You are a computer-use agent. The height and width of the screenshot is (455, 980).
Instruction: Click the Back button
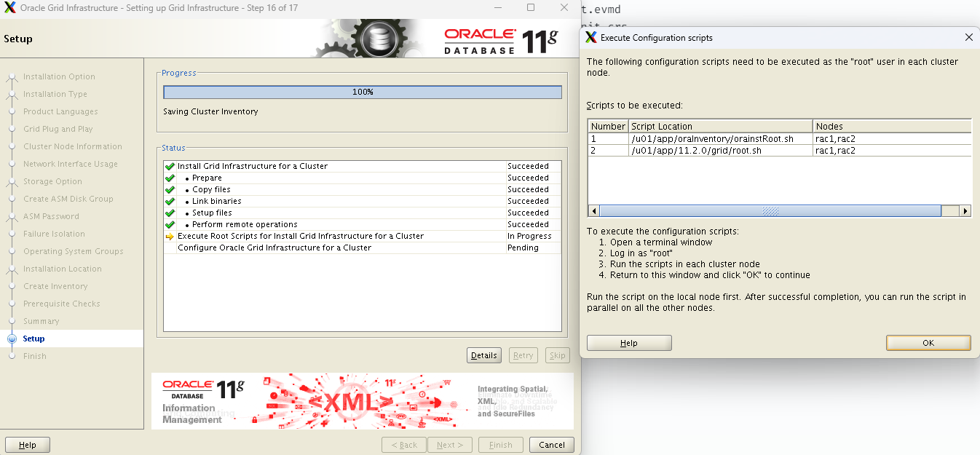(x=404, y=445)
